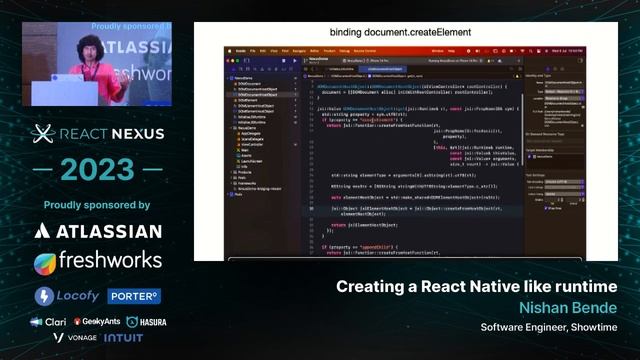Toggle the navigator sidebar button
Screen dimensions: 640x360
(247, 60)
